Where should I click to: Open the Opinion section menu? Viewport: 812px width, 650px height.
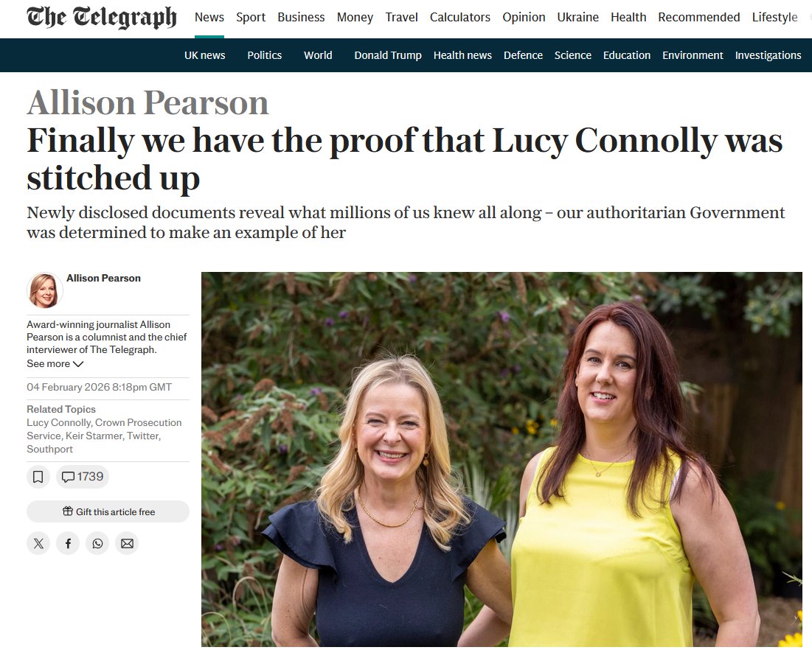pyautogui.click(x=524, y=17)
